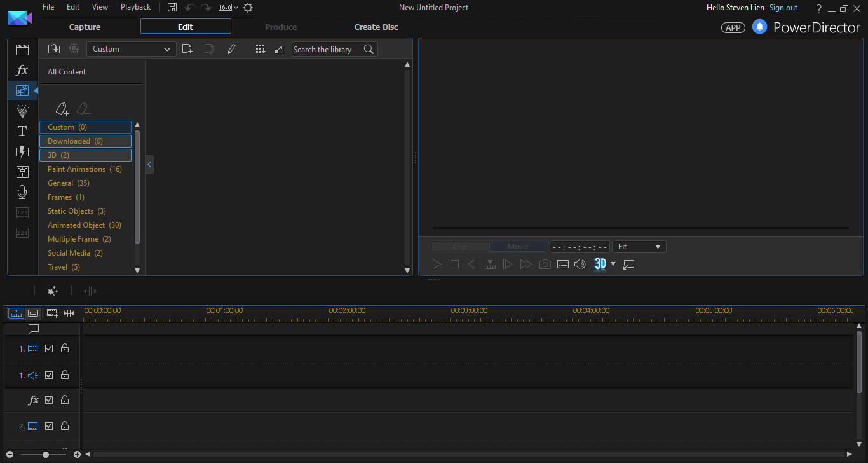This screenshot has width=868, height=463.
Task: Open the Media Room icon
Action: [x=22, y=50]
